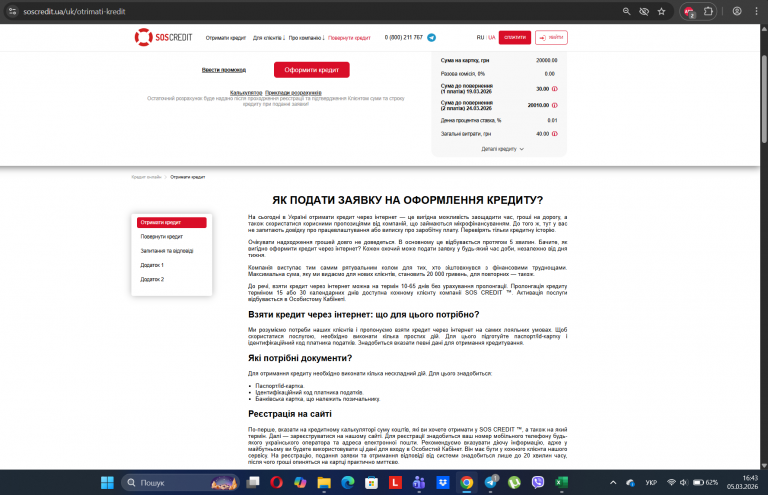The height and width of the screenshot is (495, 768).
Task: Click the browser address bar URL
Action: coord(74,11)
